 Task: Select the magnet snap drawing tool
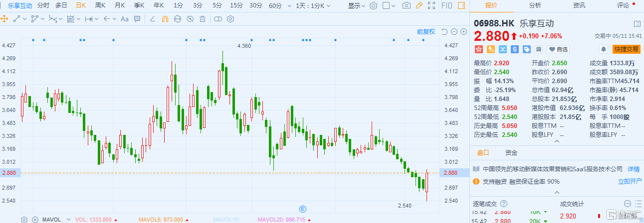coord(165,19)
